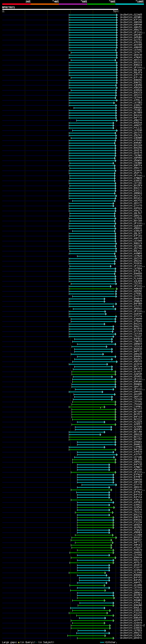The height and width of the screenshot is (644, 146).
Task: Select label UniRef100_A9NVH5
Action: point(131,47)
